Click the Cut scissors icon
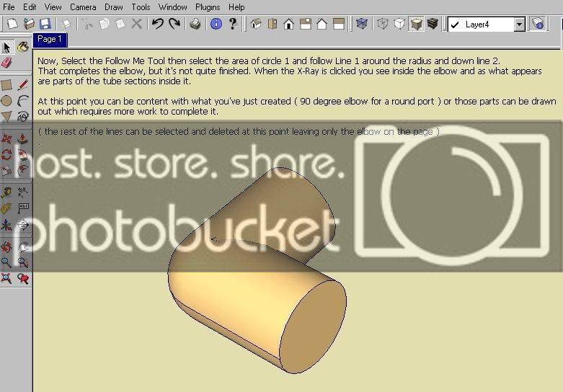 (87, 24)
